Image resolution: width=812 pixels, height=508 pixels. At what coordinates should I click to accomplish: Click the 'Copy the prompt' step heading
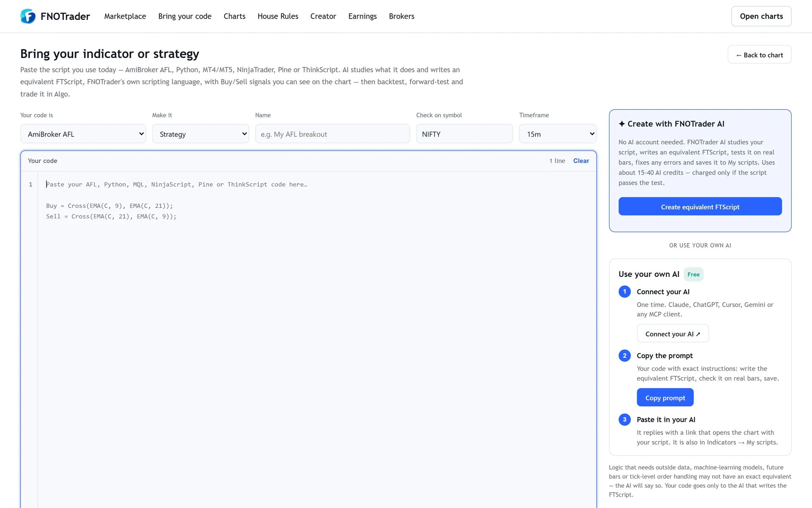tap(665, 356)
